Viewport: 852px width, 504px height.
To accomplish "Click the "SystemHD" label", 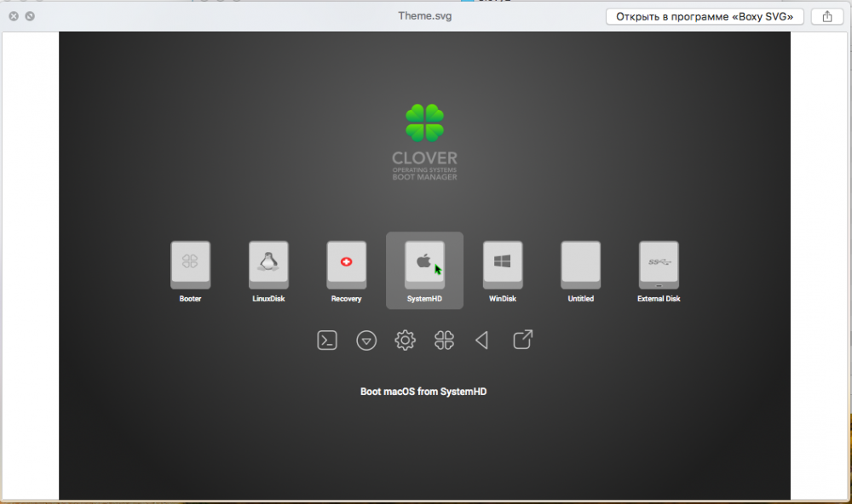I will coord(424,299).
